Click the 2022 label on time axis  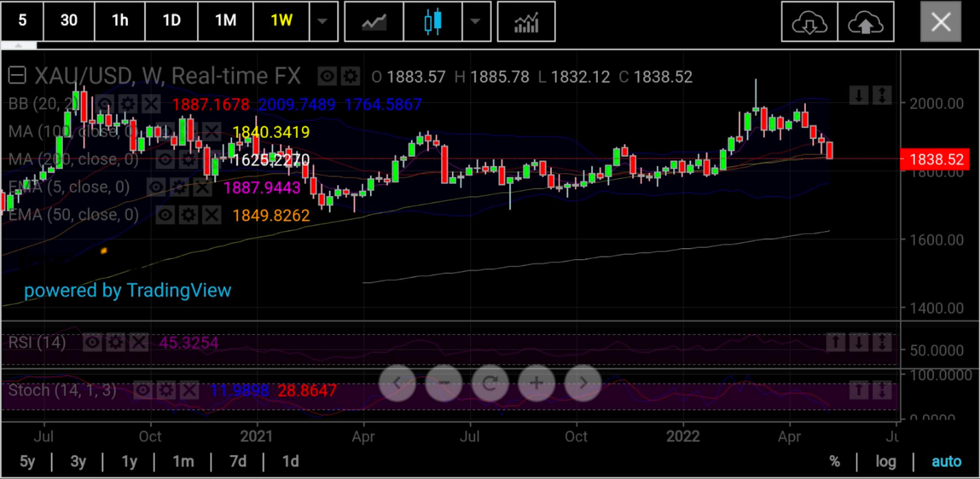[x=683, y=437]
